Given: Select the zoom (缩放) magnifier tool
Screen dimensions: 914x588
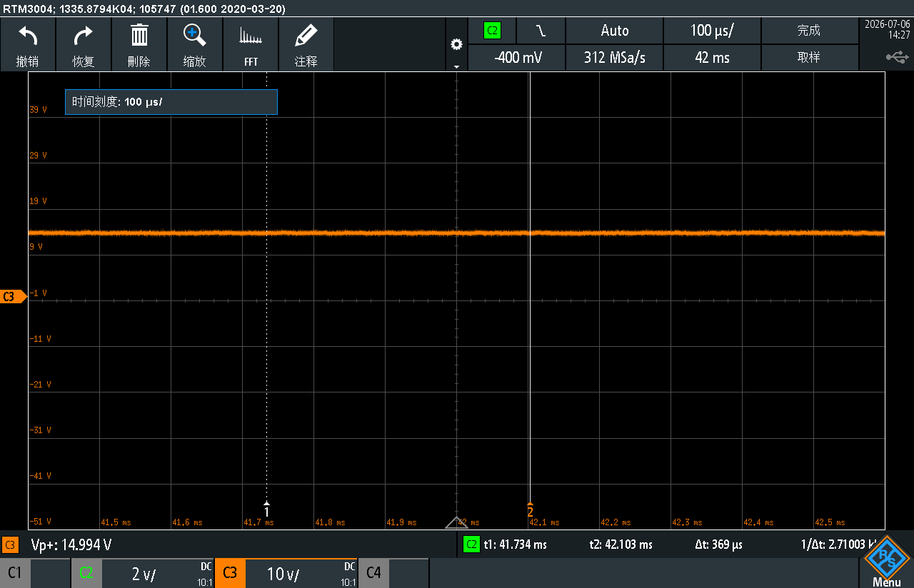Looking at the screenshot, I should [x=195, y=35].
